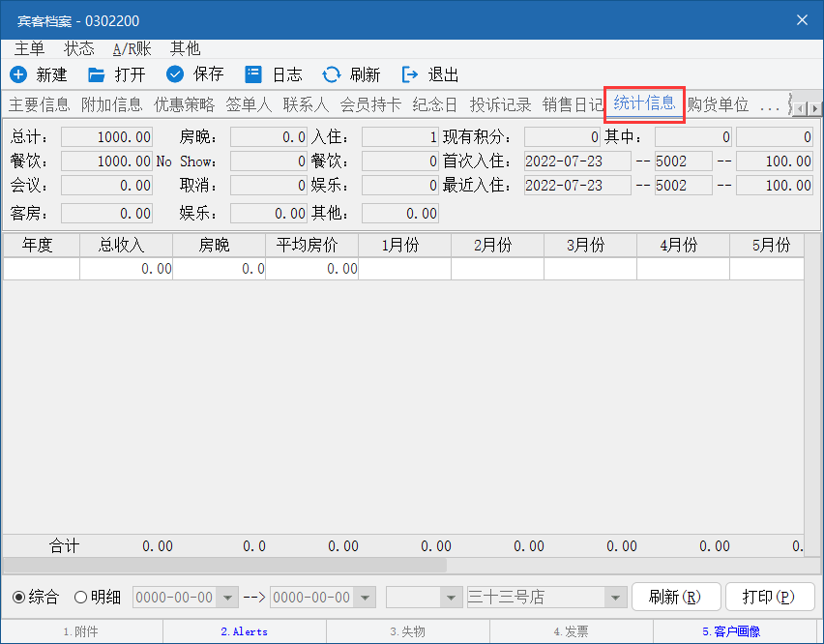Open the 1.附件 bottom tab
The image size is (824, 644).
click(x=81, y=631)
